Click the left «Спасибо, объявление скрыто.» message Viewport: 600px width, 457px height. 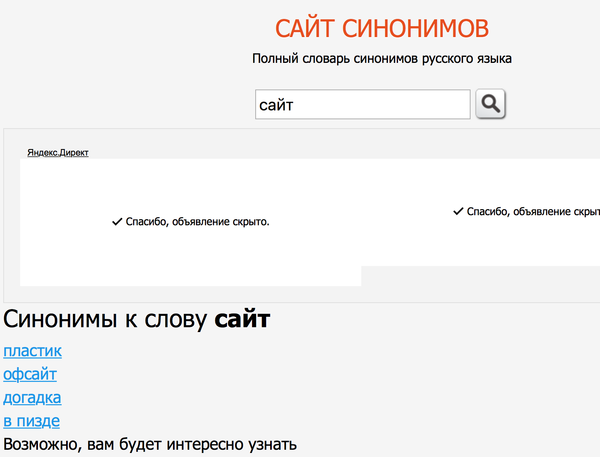pyautogui.click(x=197, y=222)
